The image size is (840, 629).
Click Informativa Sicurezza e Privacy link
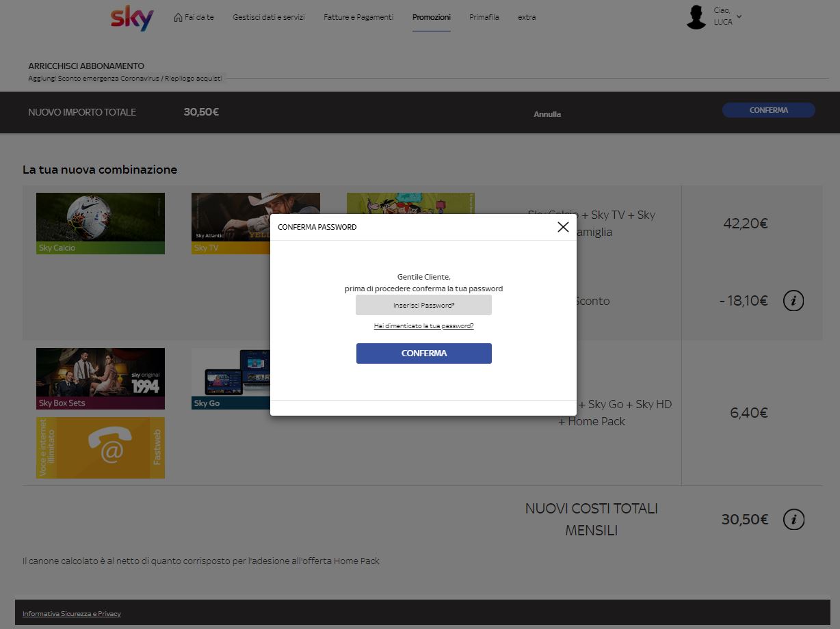(72, 614)
